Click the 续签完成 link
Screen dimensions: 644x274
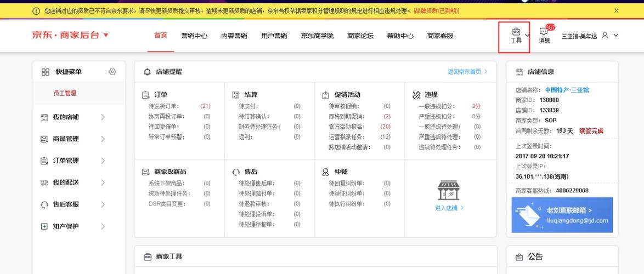(591, 131)
